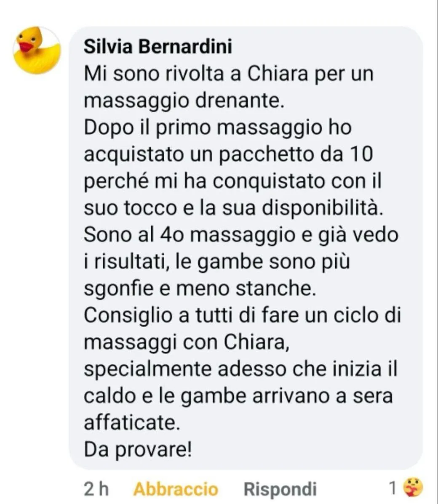The height and width of the screenshot is (504, 438).
Task: Click the 2 h comment timestamp
Action: (x=96, y=489)
